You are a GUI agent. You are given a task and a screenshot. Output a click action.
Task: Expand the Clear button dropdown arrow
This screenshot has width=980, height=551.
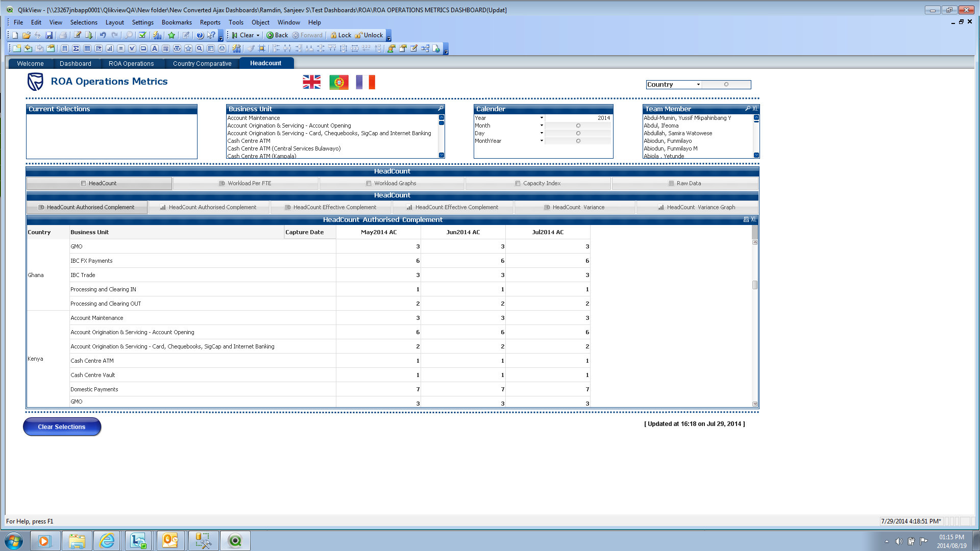pos(258,35)
